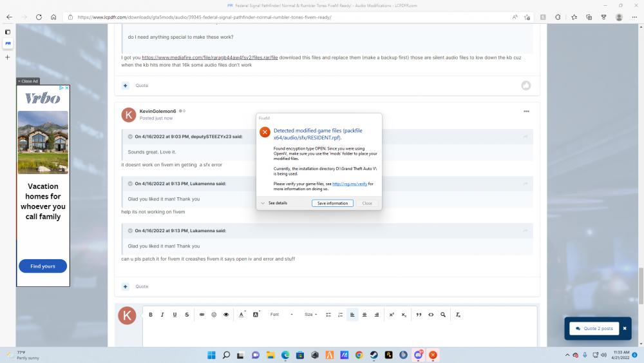Click the plus multiquote on mediafire post
Image resolution: width=644 pixels, height=363 pixels.
[126, 86]
